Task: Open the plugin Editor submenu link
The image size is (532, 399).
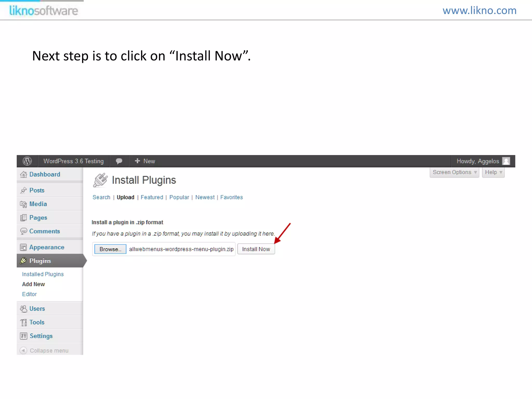Action: pos(29,294)
